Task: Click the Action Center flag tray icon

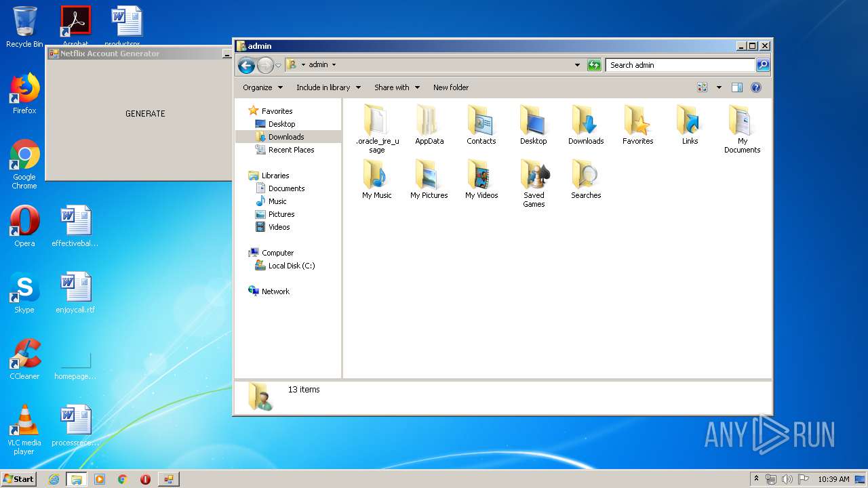Action: point(803,479)
